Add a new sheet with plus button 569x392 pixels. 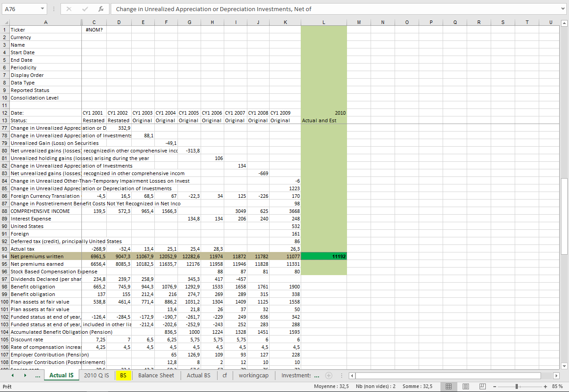click(328, 376)
